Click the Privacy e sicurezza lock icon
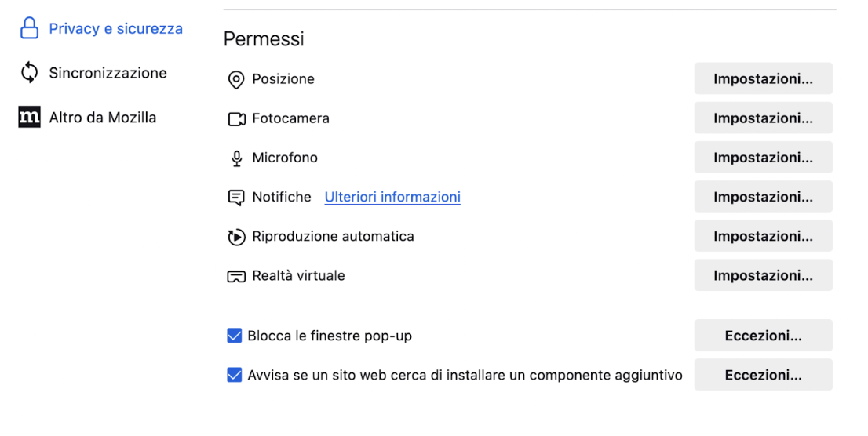The image size is (868, 436). (29, 29)
